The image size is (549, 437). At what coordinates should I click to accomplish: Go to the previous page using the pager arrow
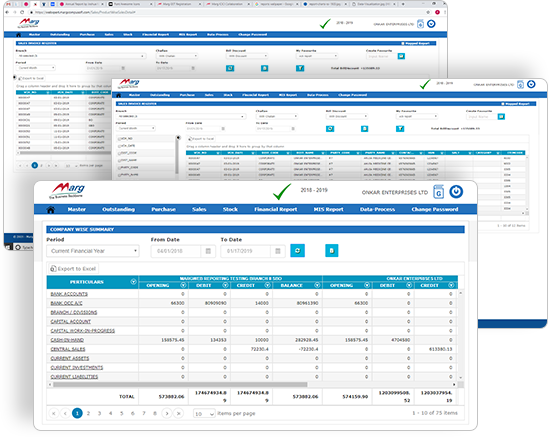[x=65, y=414]
